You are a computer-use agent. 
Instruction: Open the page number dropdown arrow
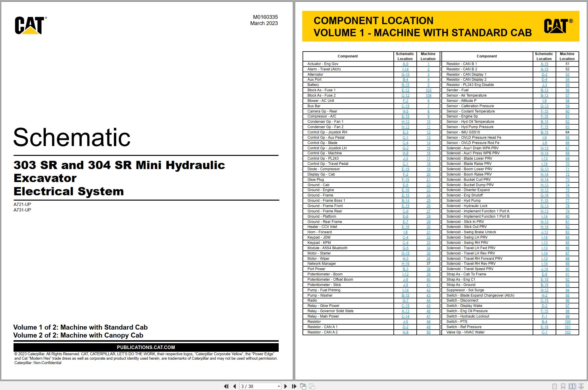tap(279, 386)
